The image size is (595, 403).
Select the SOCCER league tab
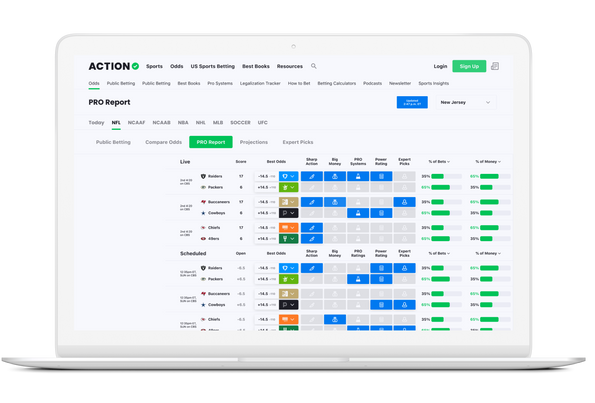tap(240, 123)
